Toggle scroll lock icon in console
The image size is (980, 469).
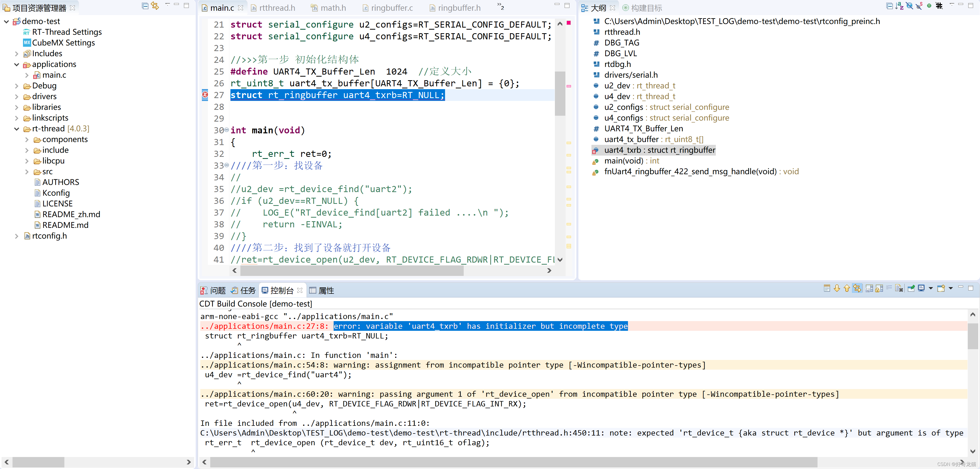pyautogui.click(x=879, y=288)
